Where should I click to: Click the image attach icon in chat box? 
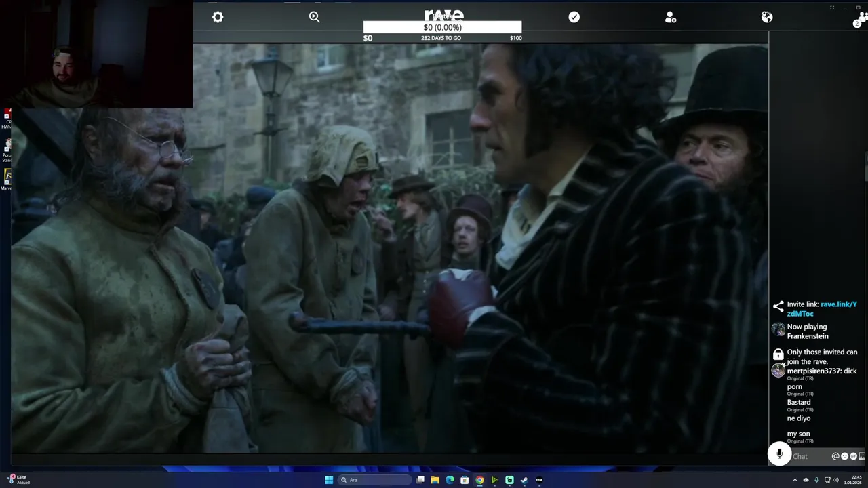click(862, 456)
